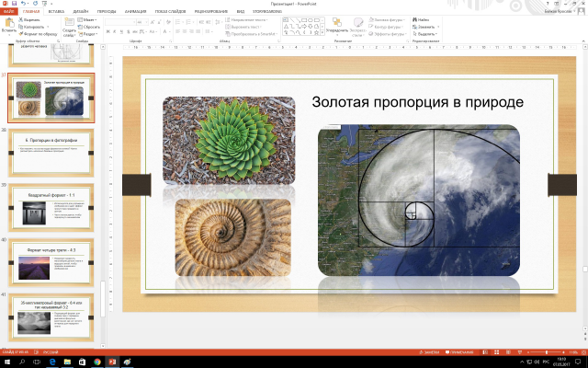Open PowerPoint from the Windows taskbar

[112, 362]
